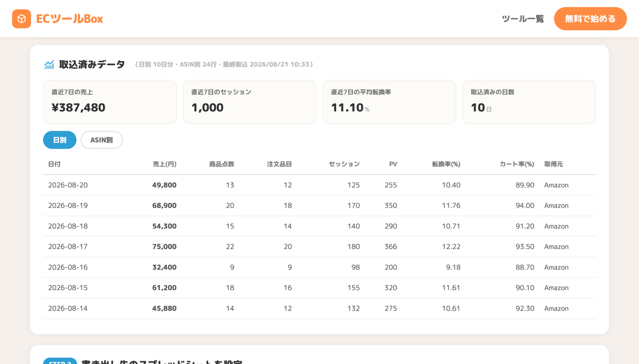Click the 無料で始める button
This screenshot has height=364, width=639.
point(590,19)
